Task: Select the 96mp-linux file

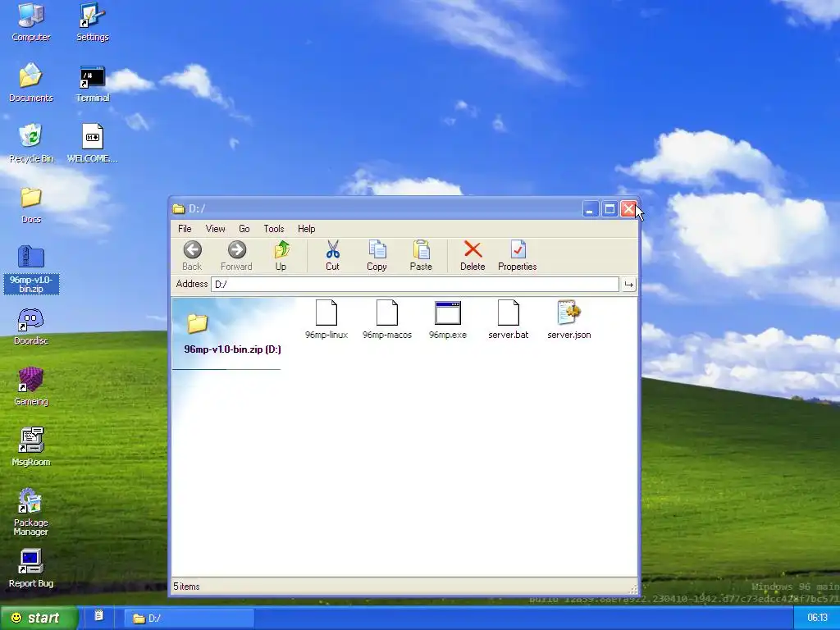Action: [x=326, y=319]
